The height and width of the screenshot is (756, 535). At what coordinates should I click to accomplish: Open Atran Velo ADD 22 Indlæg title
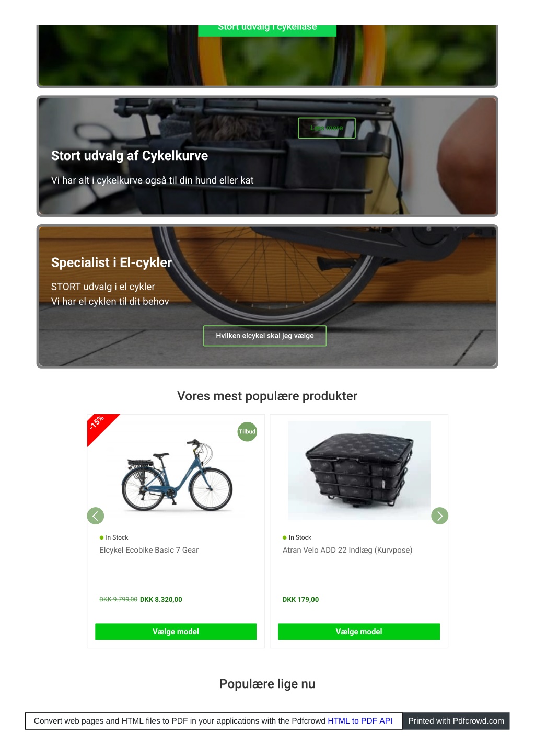[x=347, y=550]
